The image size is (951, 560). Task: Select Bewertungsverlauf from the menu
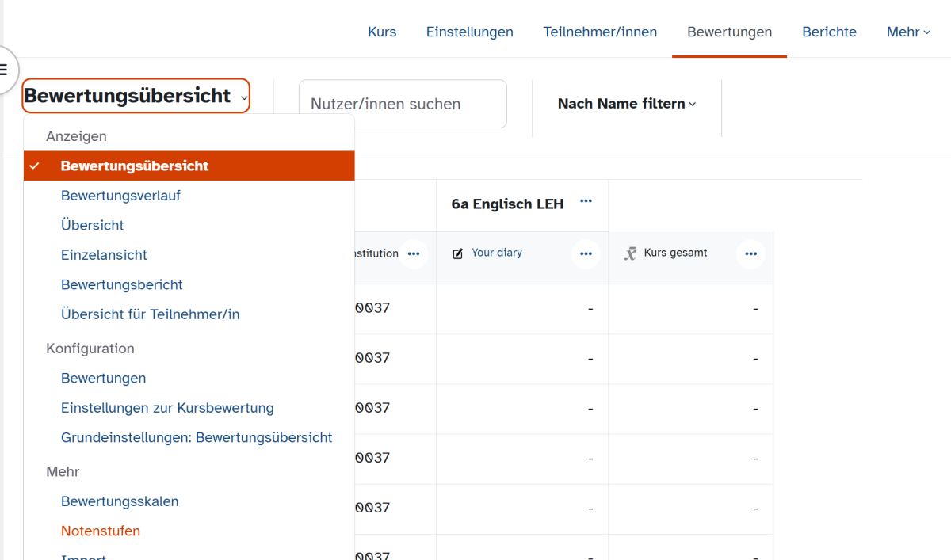tap(120, 196)
